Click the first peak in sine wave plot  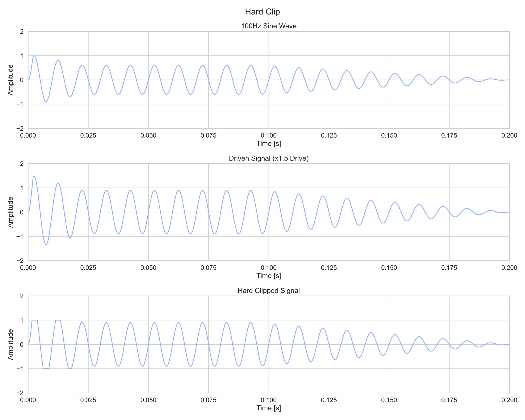[x=34, y=56]
